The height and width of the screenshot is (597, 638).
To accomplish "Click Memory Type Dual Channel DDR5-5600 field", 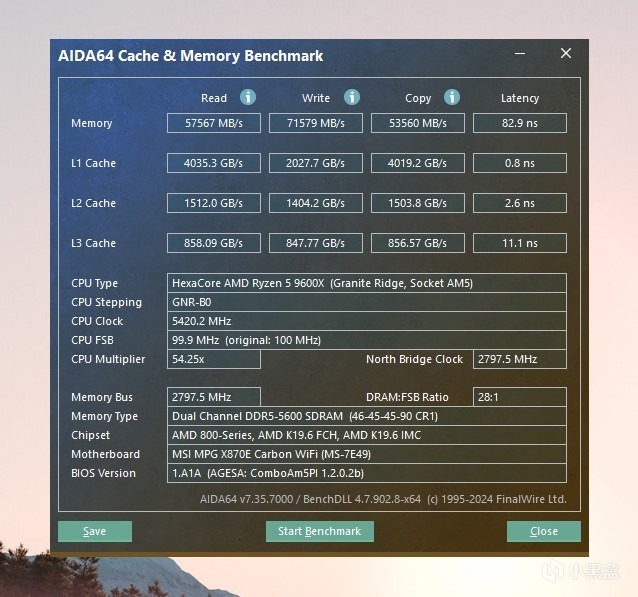I will (x=367, y=416).
